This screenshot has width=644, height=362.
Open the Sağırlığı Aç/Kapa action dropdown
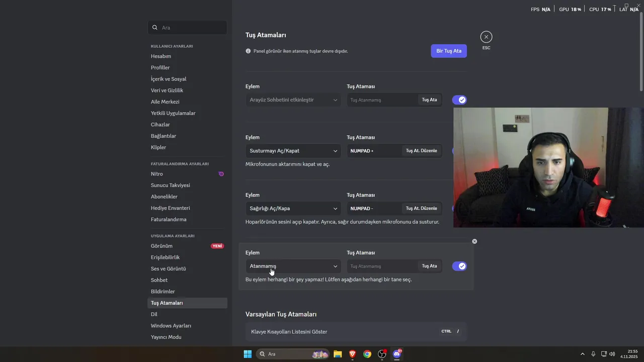coord(293,208)
